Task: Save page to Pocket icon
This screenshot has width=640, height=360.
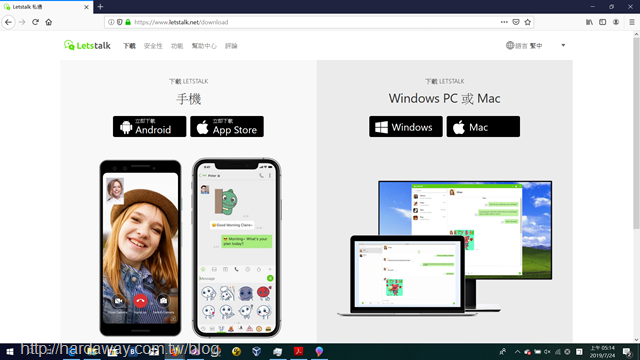Action: point(516,22)
